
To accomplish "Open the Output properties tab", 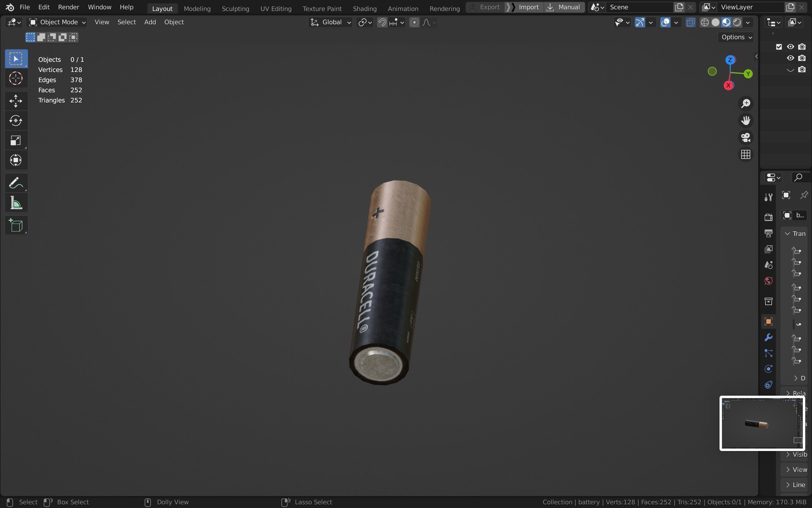I will (x=768, y=233).
